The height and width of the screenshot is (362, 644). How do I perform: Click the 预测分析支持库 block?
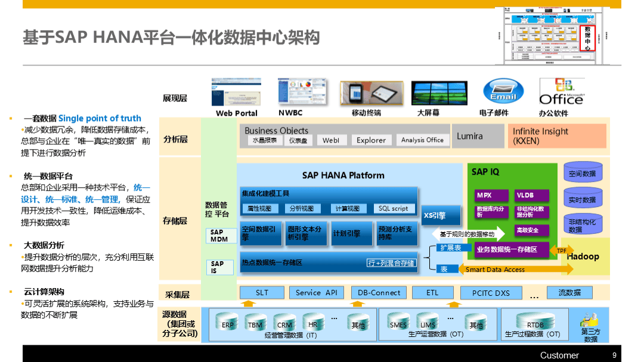(x=398, y=233)
